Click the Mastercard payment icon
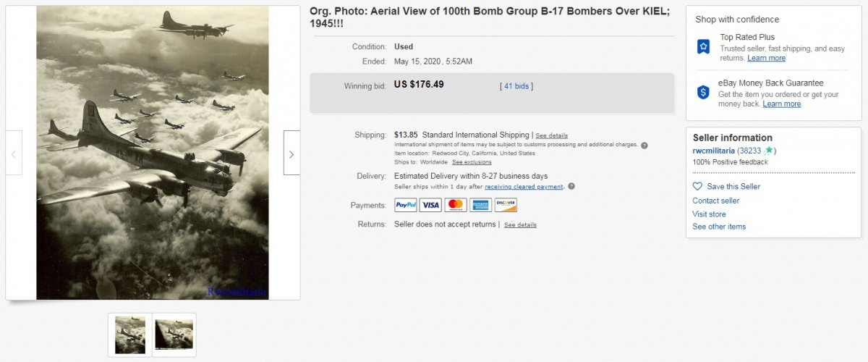This screenshot has width=868, height=362. pos(456,205)
